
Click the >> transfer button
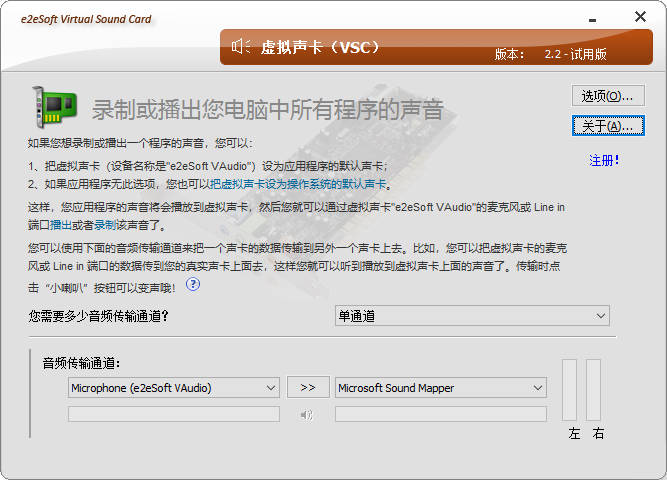click(308, 388)
